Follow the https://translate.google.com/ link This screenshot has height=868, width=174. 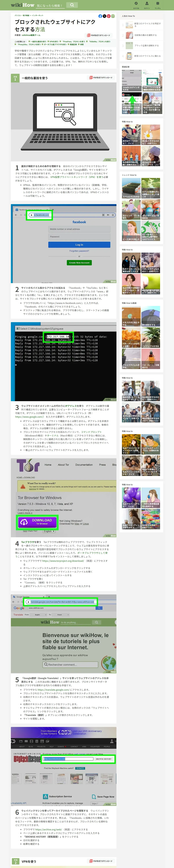coord(53,689)
